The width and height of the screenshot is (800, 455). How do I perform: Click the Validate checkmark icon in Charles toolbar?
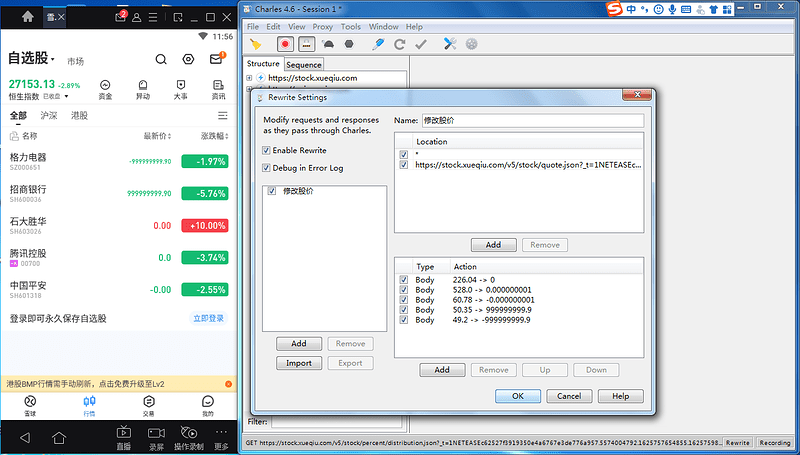coord(421,44)
